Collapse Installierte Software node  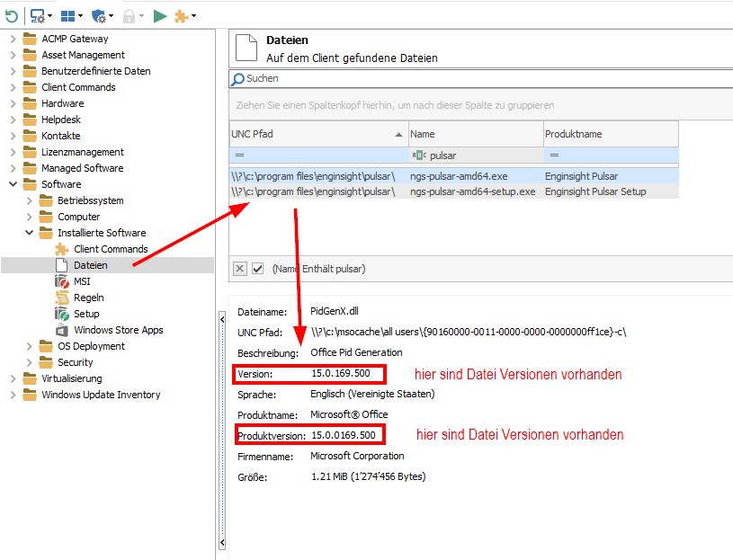29,233
